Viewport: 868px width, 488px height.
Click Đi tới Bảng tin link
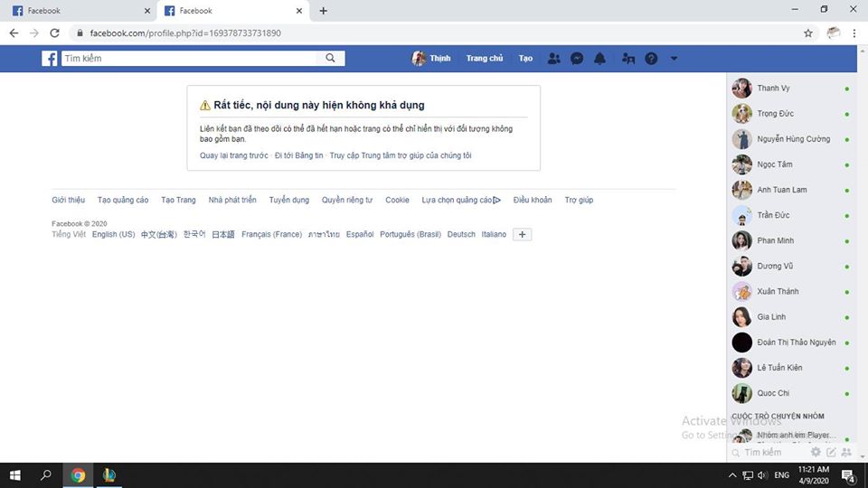[x=299, y=155]
